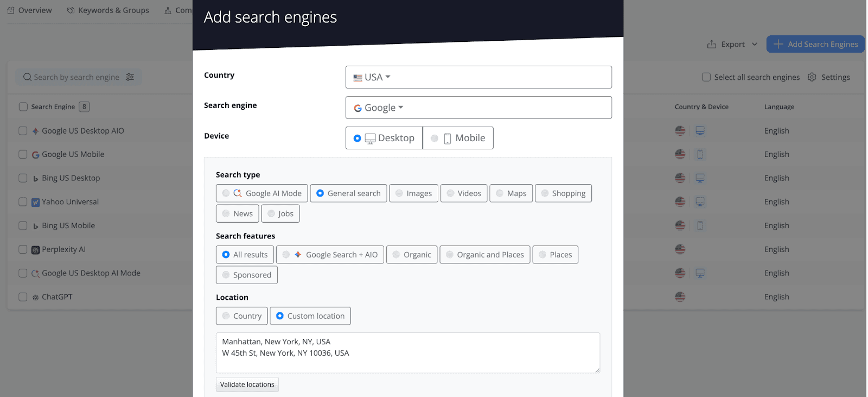868x397 pixels.
Task: Expand the Export dropdown arrow
Action: coord(755,45)
